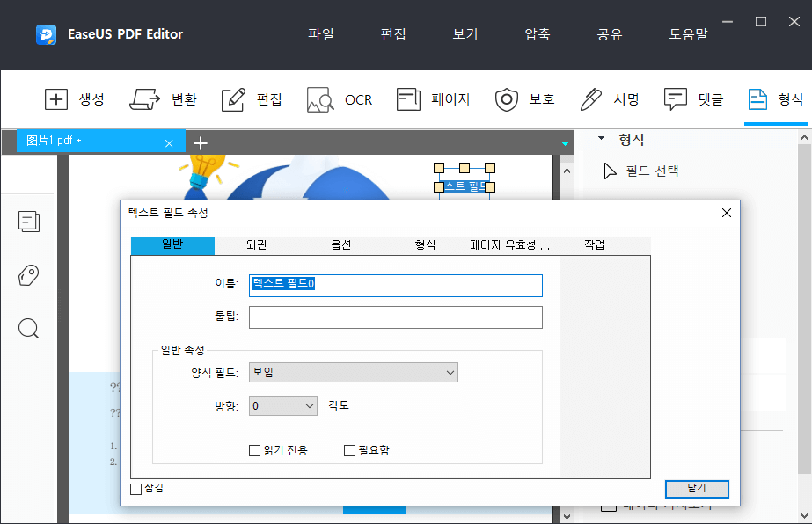Open the 서명 (Signature) tool

611,99
